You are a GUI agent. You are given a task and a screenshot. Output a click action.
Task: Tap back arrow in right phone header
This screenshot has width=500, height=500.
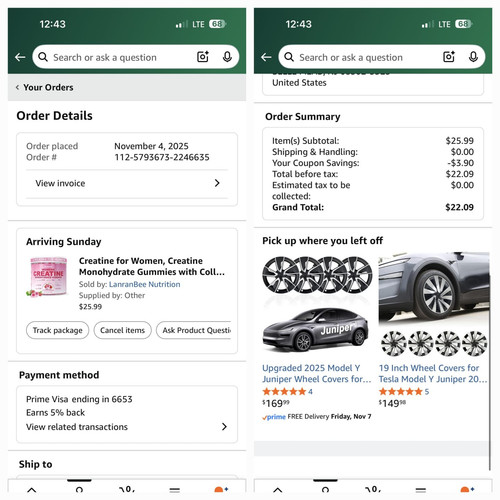point(266,57)
